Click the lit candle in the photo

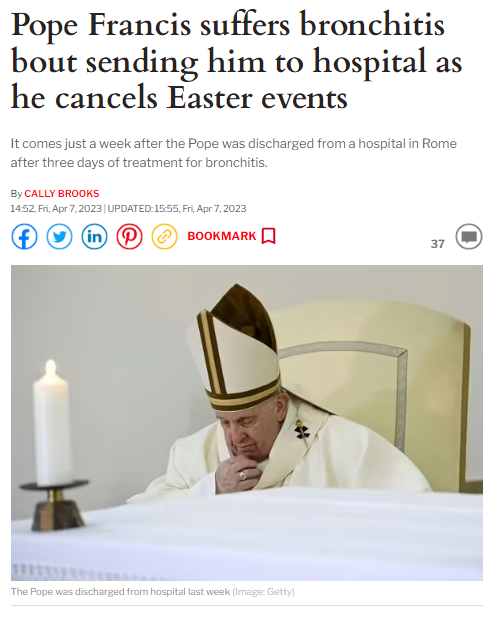tap(52, 423)
